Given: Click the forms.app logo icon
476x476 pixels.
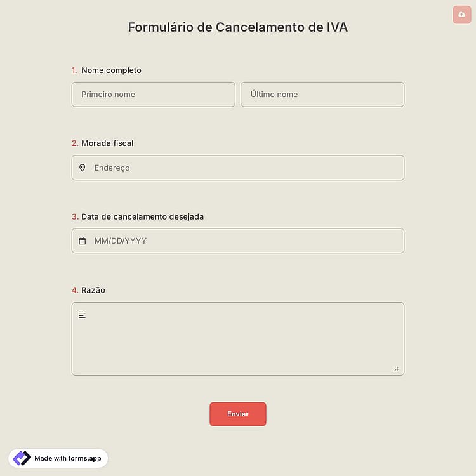Looking at the screenshot, I should click(22, 458).
